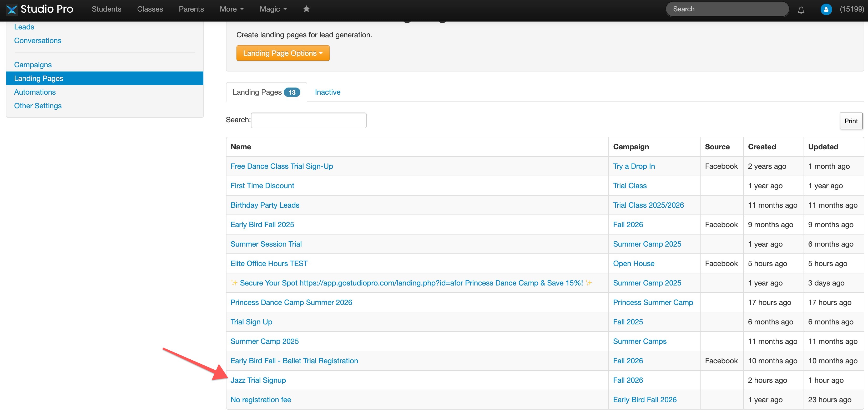Open First Time Discount landing page

pos(262,186)
